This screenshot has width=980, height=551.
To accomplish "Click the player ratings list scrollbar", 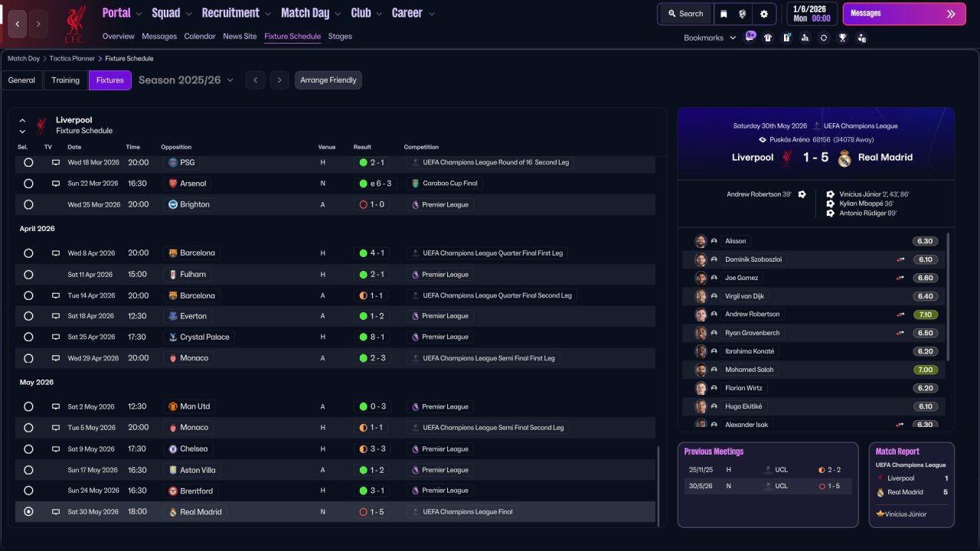I will pyautogui.click(x=949, y=297).
